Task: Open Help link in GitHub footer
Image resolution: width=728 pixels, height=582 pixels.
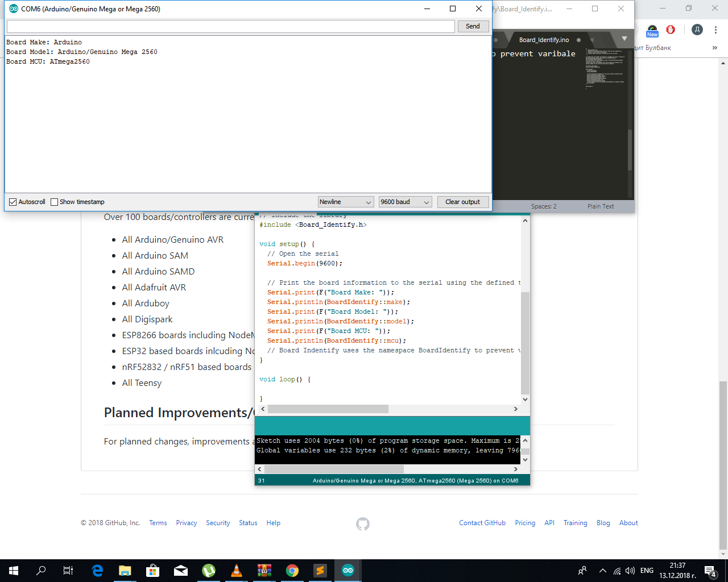Action: [x=274, y=523]
